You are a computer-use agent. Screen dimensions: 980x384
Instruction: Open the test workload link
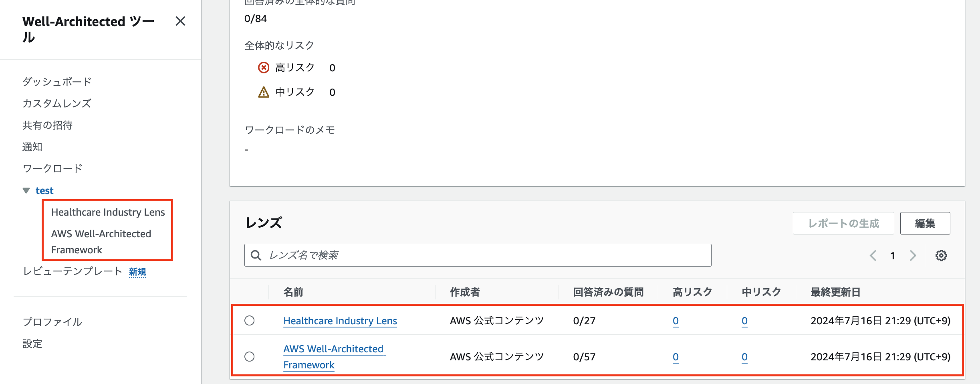tap(44, 190)
